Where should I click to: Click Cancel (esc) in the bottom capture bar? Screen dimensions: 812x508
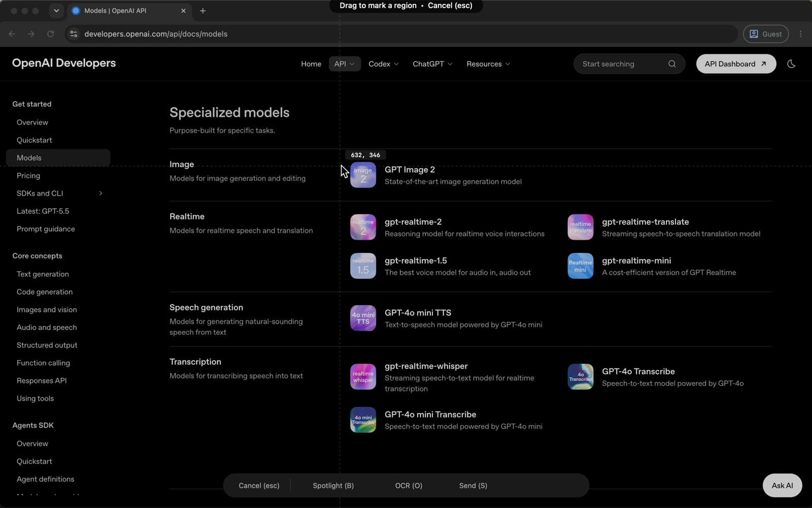tap(259, 486)
